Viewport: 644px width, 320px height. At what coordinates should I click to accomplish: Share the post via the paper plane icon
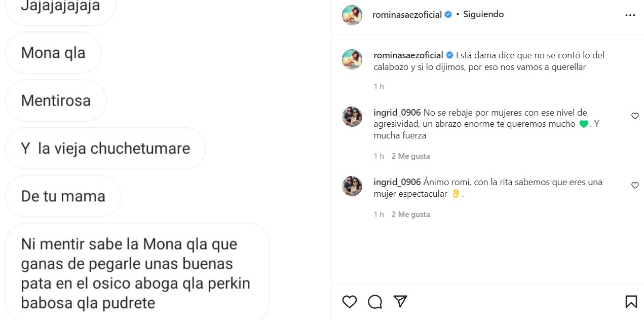(400, 301)
